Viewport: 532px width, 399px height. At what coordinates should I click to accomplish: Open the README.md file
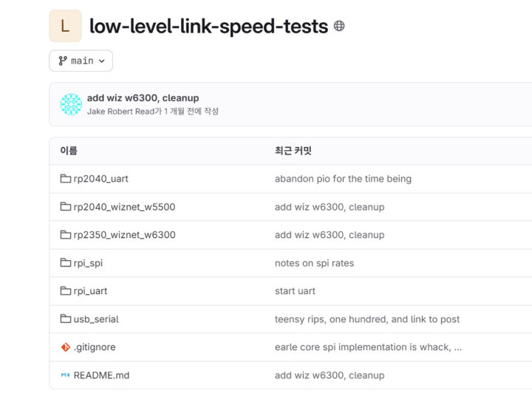[101, 375]
